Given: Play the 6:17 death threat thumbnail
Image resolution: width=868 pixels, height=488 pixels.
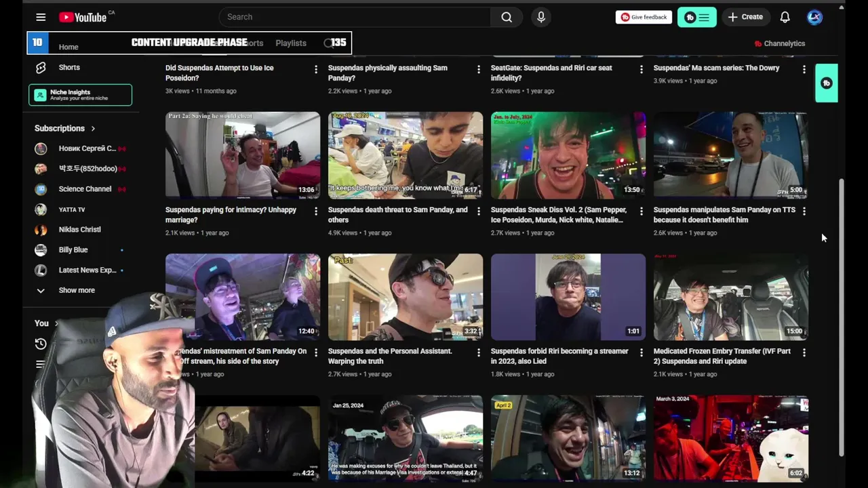Looking at the screenshot, I should click(x=406, y=155).
